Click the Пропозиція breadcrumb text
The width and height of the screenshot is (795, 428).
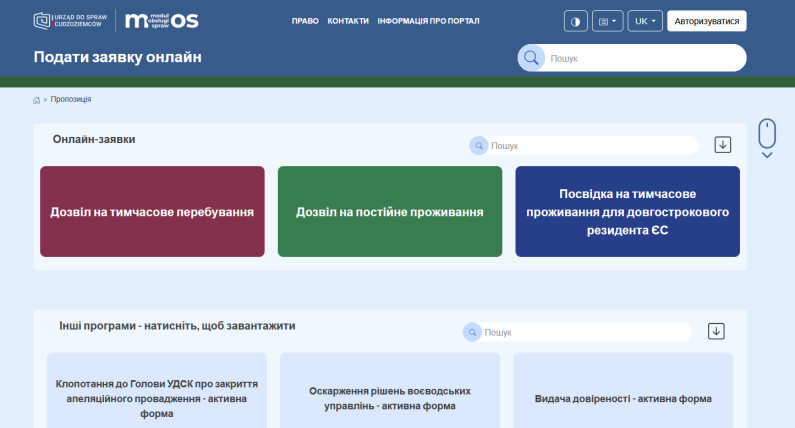point(71,99)
